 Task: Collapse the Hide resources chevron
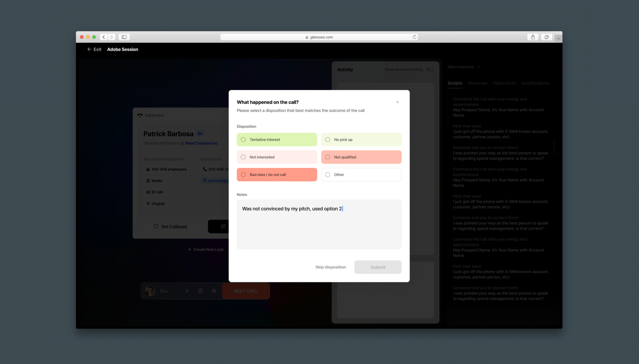(478, 67)
